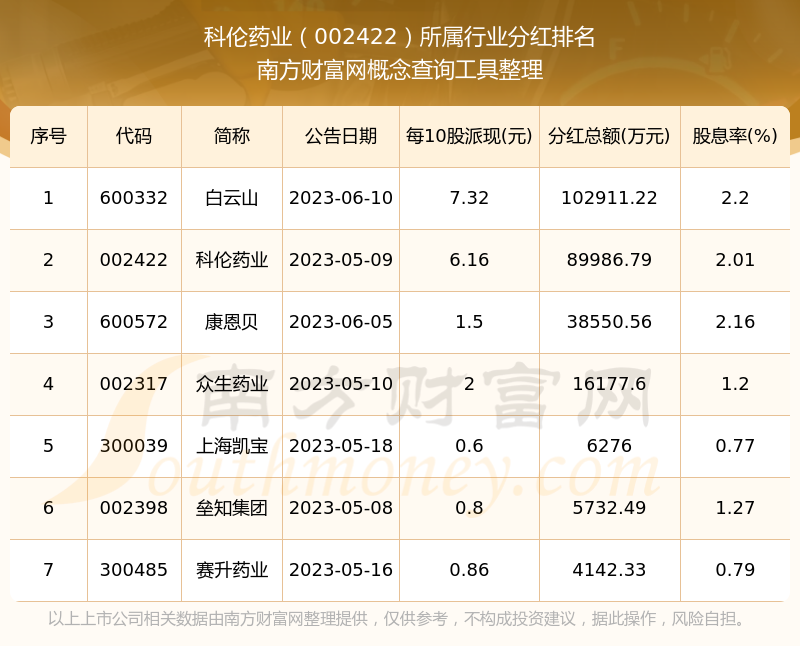Click subtitle 南方财富网概念查询工具整理
This screenshot has width=800, height=646.
tap(400, 70)
